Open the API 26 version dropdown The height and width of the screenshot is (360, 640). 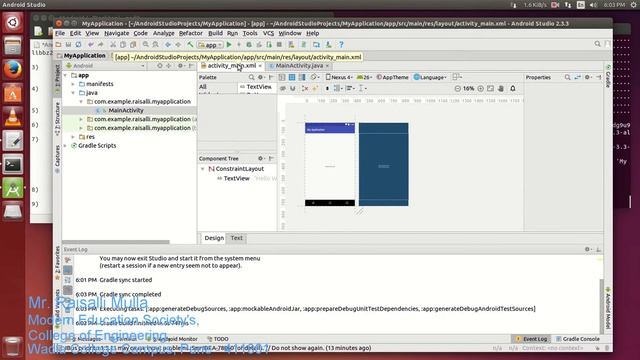[364, 77]
